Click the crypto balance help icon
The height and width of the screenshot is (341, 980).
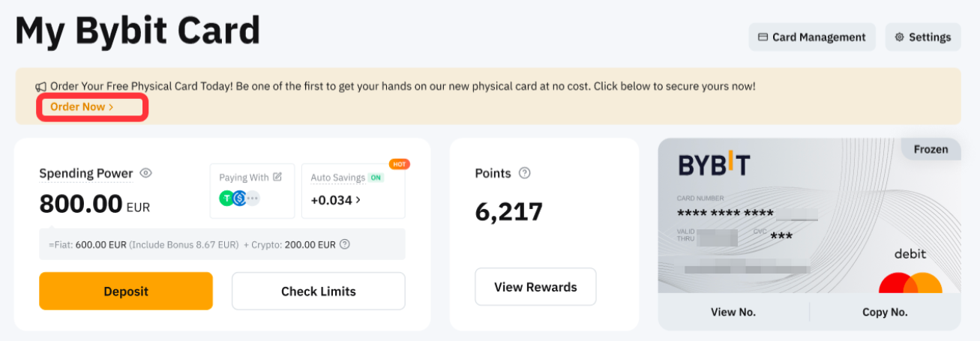pyautogui.click(x=345, y=244)
